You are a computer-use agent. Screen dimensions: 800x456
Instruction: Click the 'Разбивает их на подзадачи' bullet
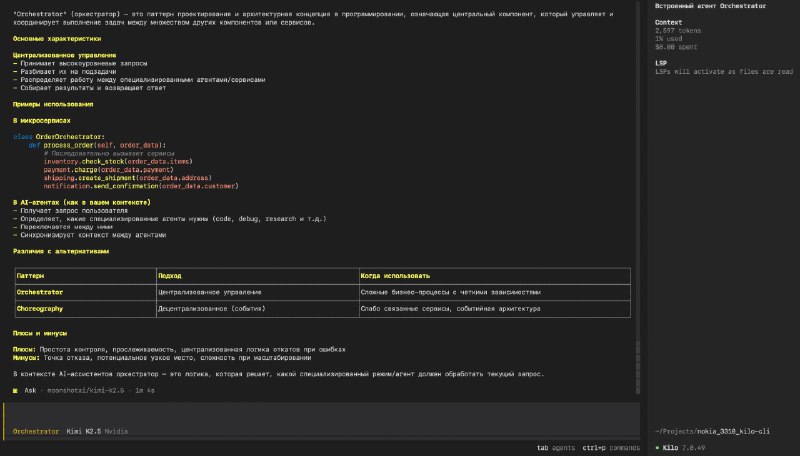64,71
